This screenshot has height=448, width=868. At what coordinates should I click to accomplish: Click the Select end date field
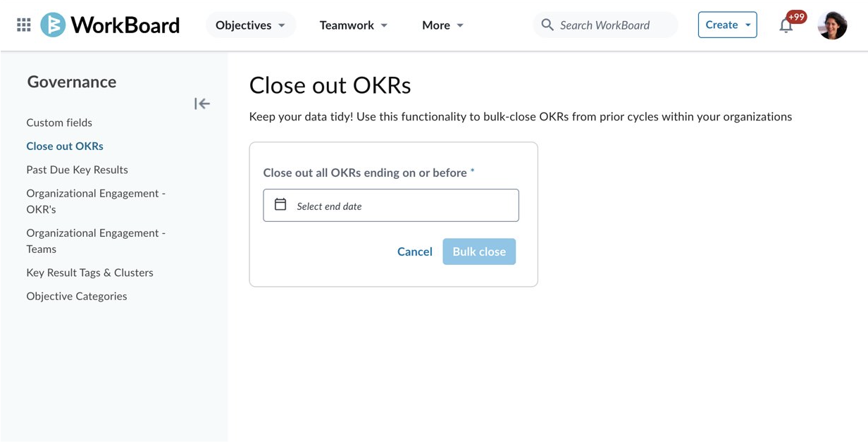tap(391, 205)
